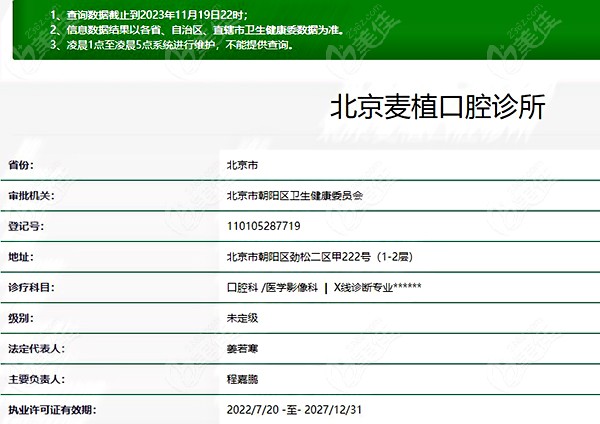Click the 地址 label
The width and height of the screenshot is (600, 424).
coord(21,257)
